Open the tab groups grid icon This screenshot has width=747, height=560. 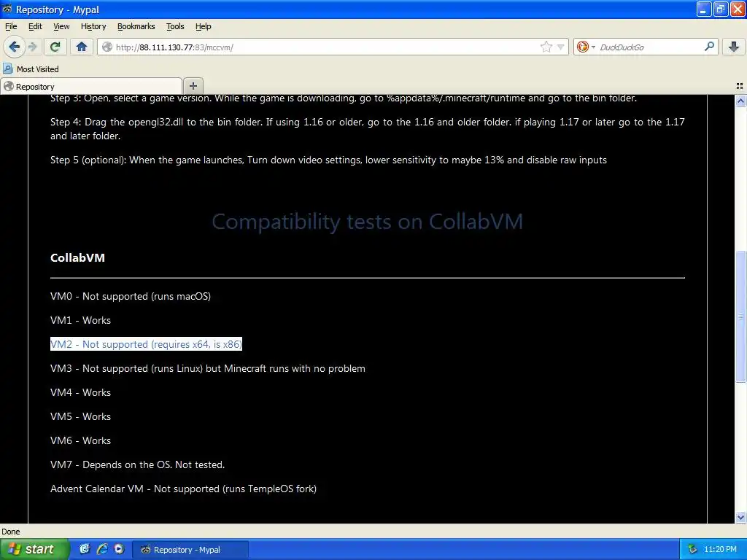point(740,86)
